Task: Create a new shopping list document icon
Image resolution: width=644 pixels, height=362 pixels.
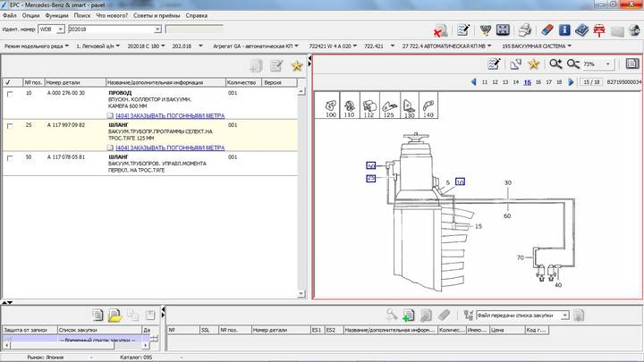Action: click(97, 316)
